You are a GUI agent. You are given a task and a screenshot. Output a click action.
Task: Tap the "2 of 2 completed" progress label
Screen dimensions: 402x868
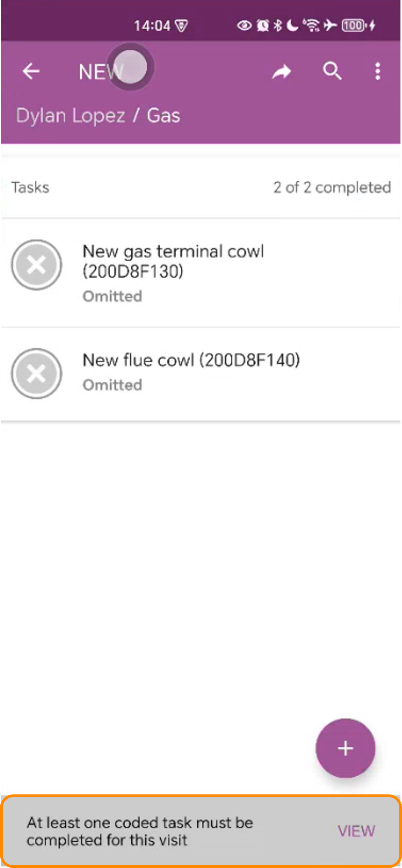click(x=332, y=188)
